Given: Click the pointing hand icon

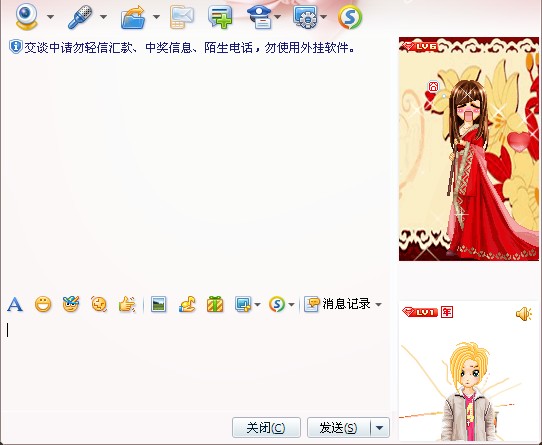Looking at the screenshot, I should point(127,305).
